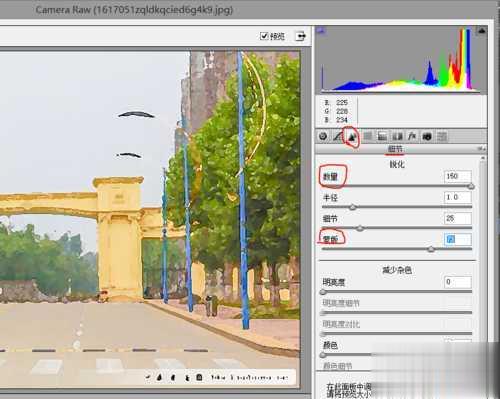Select the Detail panel triangle icon
Image resolution: width=500 pixels, height=399 pixels.
352,136
